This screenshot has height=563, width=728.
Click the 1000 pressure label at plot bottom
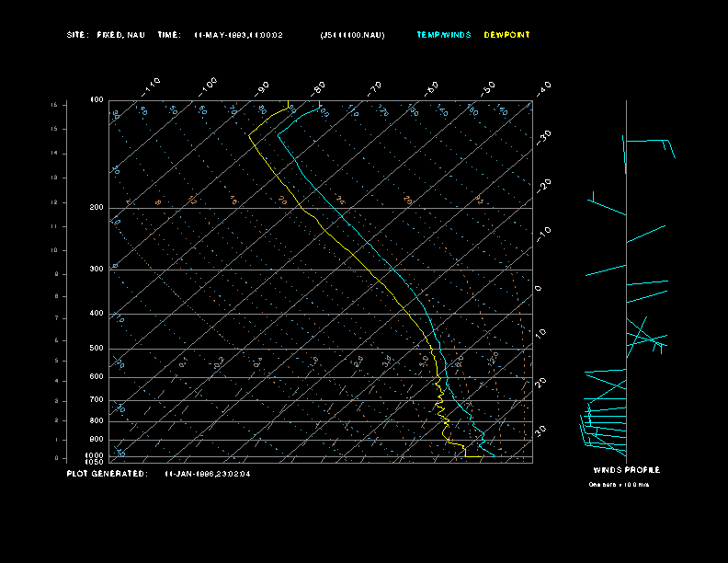pos(95,455)
